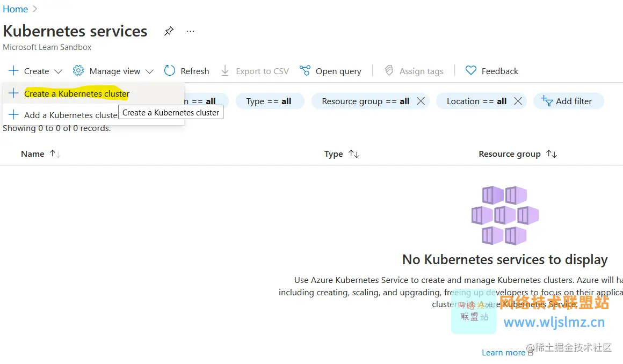Click Add filter label
623x364 pixels.
[x=574, y=101]
